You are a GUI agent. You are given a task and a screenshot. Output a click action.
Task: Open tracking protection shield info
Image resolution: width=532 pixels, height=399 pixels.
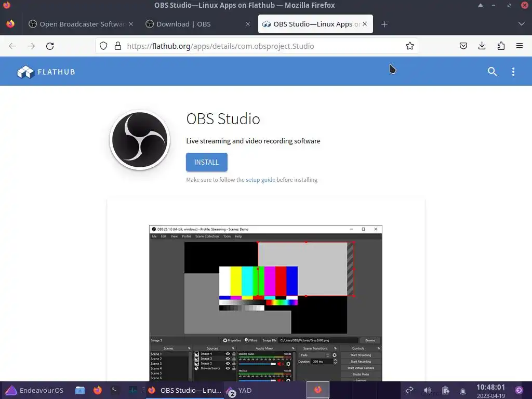click(103, 46)
